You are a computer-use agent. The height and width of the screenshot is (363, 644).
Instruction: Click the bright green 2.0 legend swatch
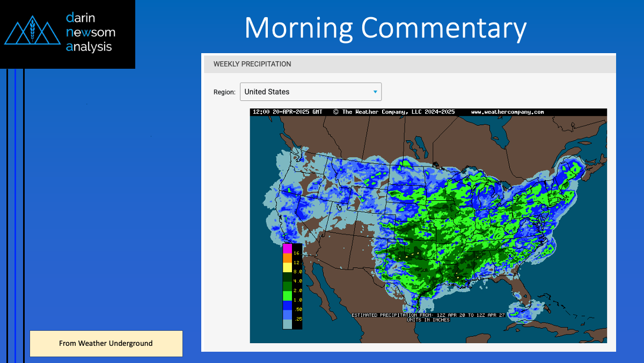point(287,295)
